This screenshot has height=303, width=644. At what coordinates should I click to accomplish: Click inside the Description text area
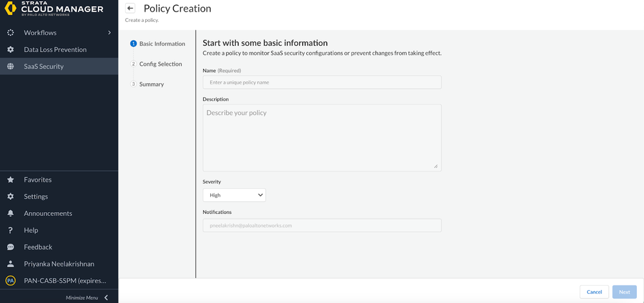click(x=322, y=137)
